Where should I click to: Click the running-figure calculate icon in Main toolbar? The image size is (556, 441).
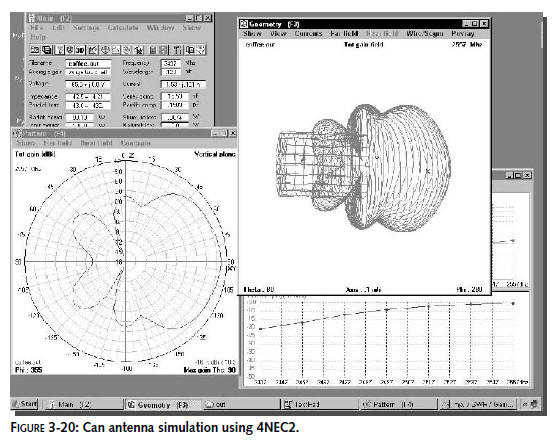click(x=139, y=50)
